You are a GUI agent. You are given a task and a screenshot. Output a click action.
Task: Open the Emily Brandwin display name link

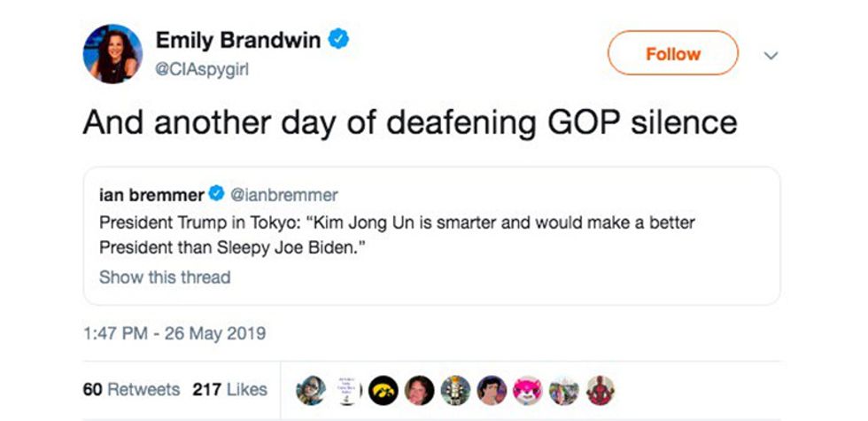237,40
